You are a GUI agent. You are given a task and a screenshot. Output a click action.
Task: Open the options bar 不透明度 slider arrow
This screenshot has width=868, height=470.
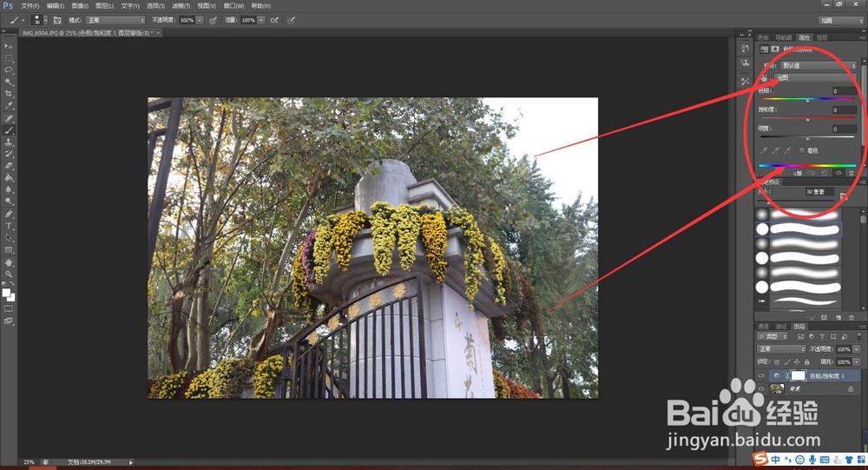coord(200,20)
